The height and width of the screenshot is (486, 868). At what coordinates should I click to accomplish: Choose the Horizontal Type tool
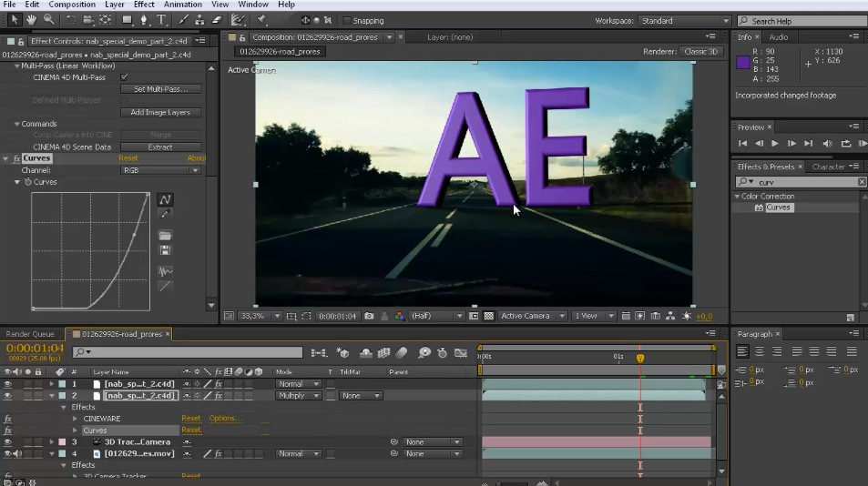pos(161,19)
